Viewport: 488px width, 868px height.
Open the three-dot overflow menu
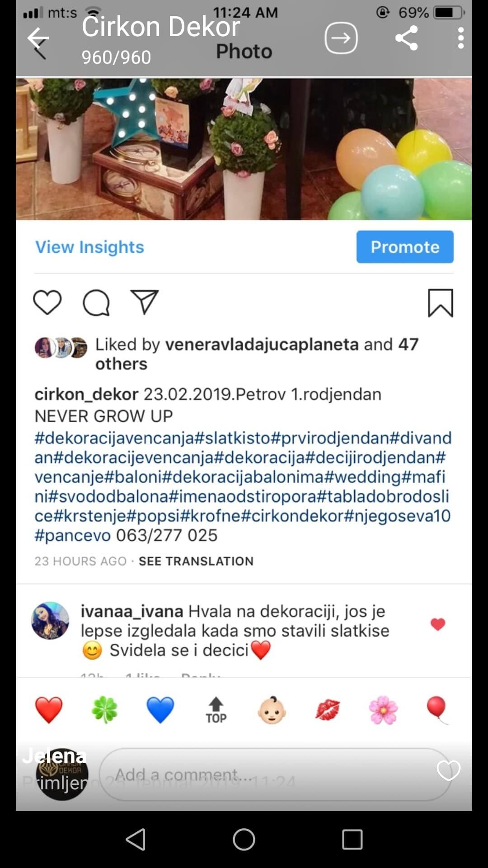pyautogui.click(x=460, y=38)
